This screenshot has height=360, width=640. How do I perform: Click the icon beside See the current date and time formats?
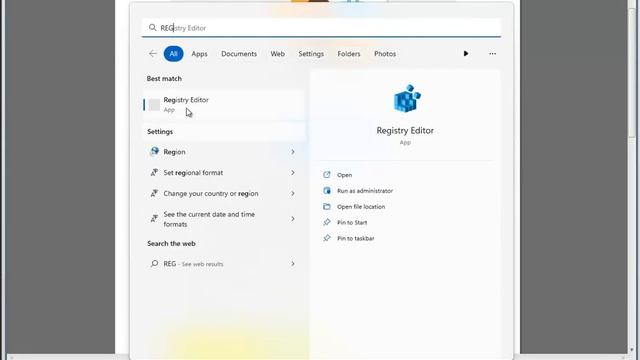point(154,219)
